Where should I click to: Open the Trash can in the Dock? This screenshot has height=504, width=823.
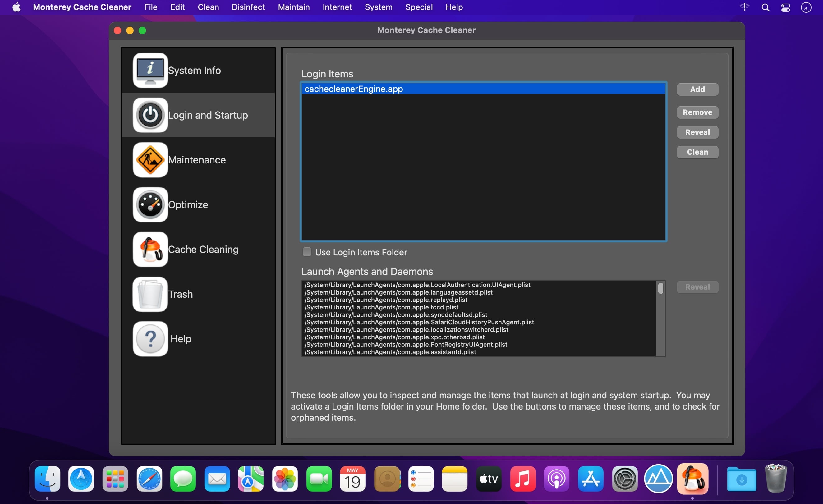776,478
